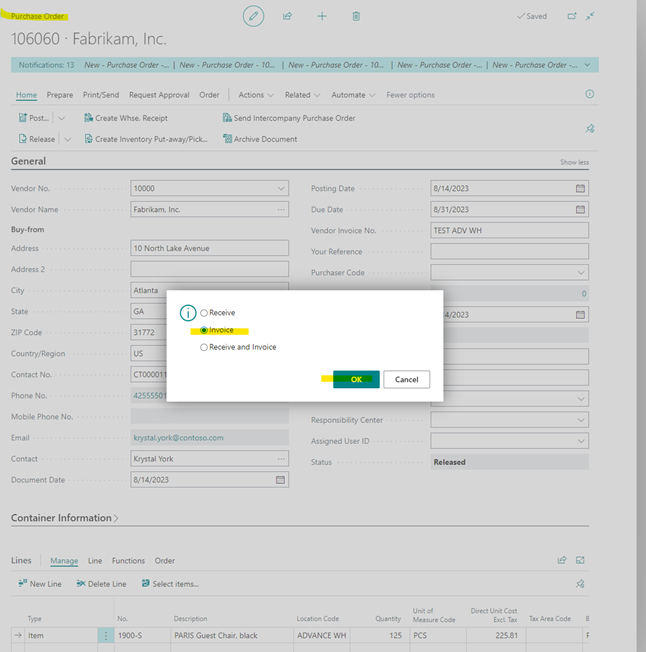Click the plus new document icon
Screen dimensions: 646x652
[322, 16]
